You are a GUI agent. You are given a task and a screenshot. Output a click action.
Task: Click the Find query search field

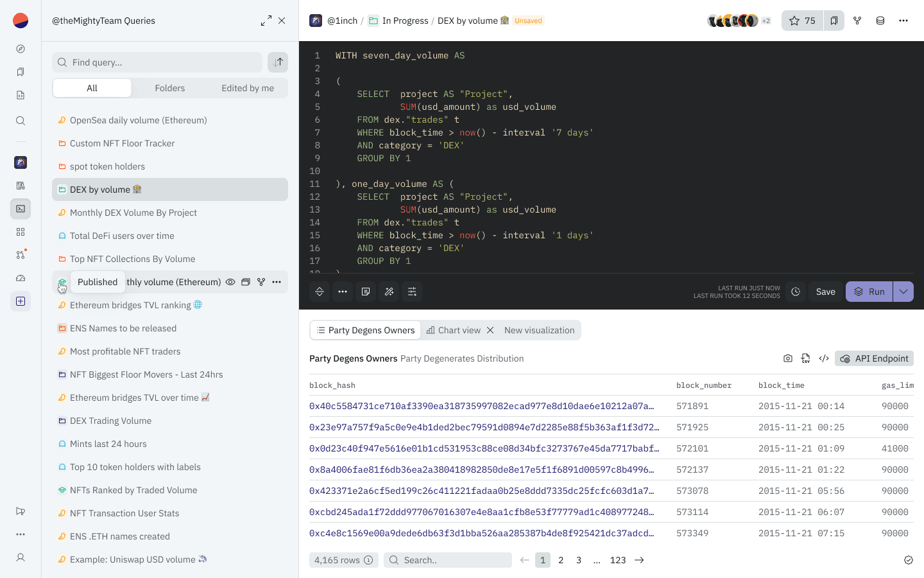pyautogui.click(x=157, y=62)
